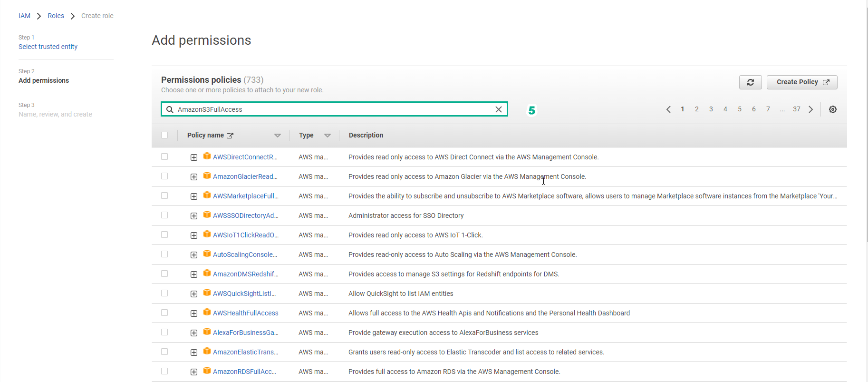Open Roles breadcrumb link
Image resolution: width=868 pixels, height=382 pixels.
56,16
